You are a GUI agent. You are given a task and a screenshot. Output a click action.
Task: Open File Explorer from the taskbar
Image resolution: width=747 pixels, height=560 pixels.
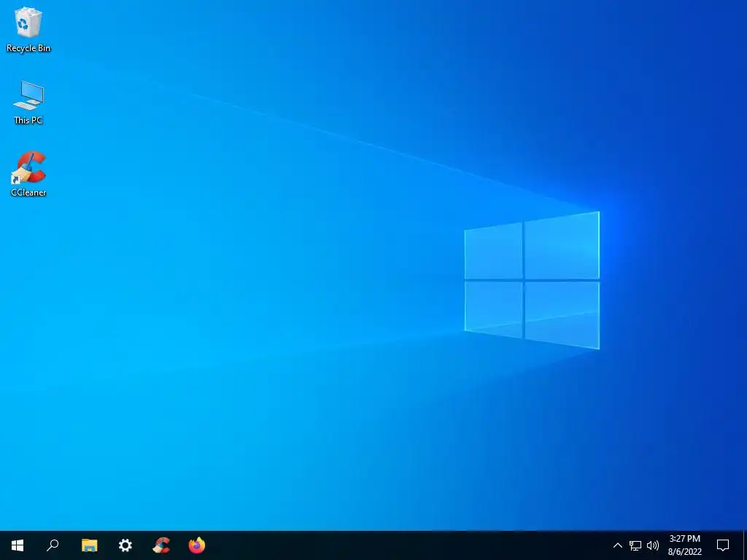[x=89, y=545]
